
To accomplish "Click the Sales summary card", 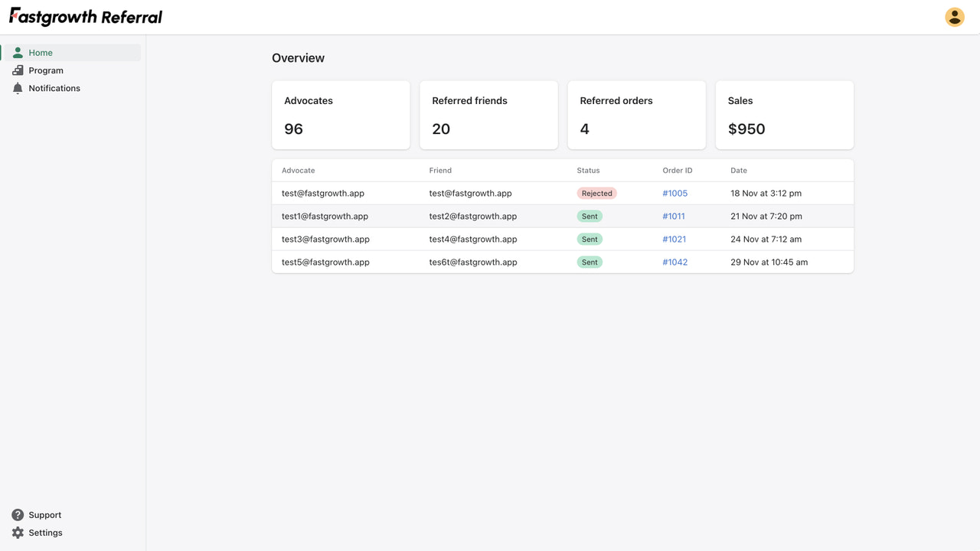I will click(x=784, y=115).
